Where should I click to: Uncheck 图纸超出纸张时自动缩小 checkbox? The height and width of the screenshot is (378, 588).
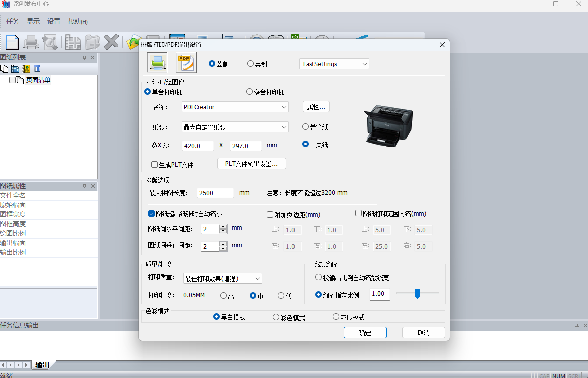tap(151, 214)
